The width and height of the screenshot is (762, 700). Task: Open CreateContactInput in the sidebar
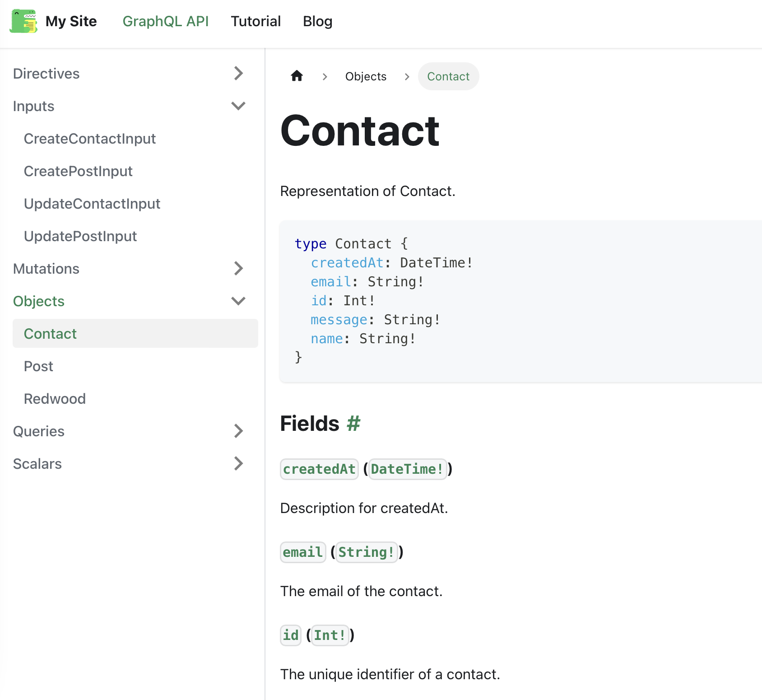[x=89, y=139]
